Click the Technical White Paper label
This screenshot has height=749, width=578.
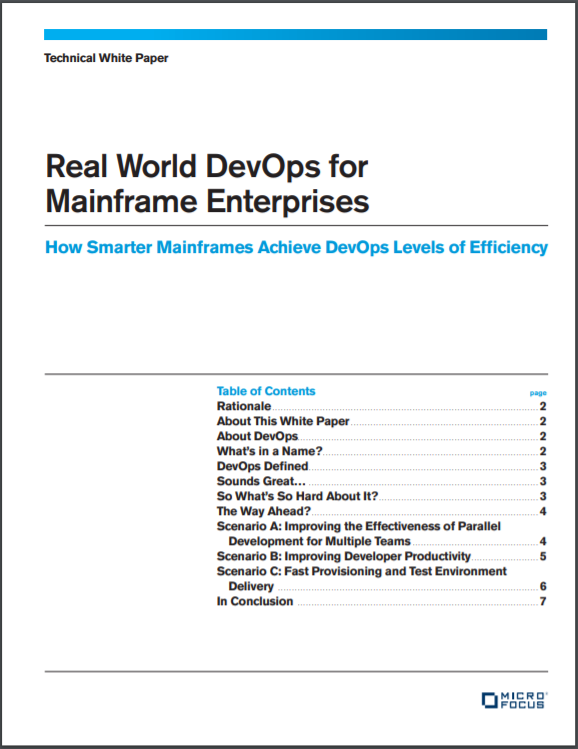pos(106,58)
